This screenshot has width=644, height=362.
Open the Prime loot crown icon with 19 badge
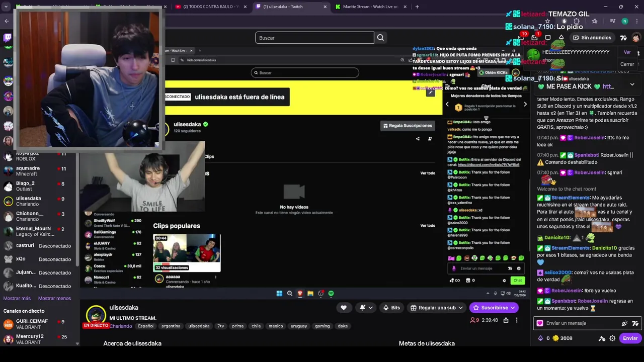[522, 38]
